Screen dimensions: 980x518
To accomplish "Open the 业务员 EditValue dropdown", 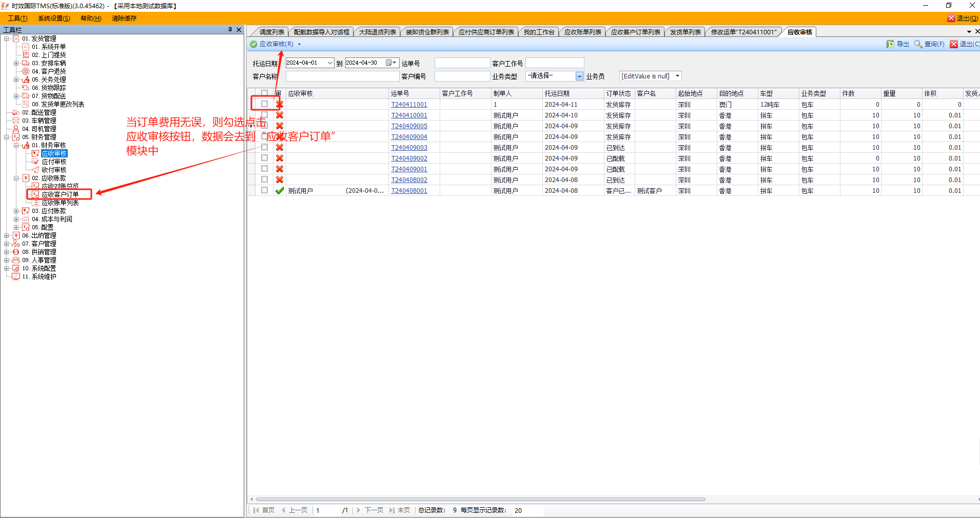I will (x=677, y=76).
